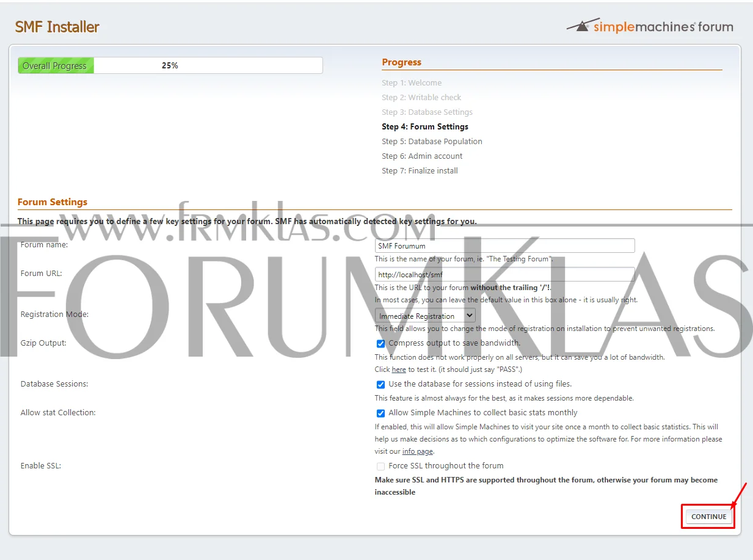Image resolution: width=753 pixels, height=560 pixels.
Task: Uncheck Compress output to save bandwidth
Action: 380,343
